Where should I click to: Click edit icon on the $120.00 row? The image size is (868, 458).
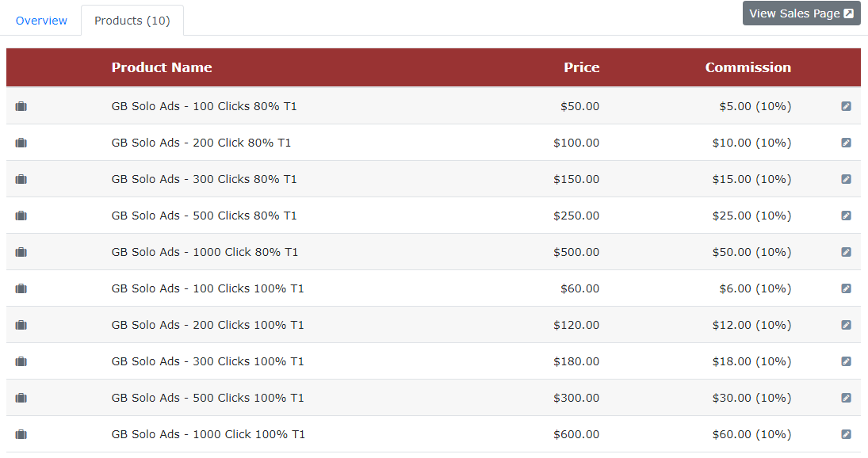click(846, 325)
